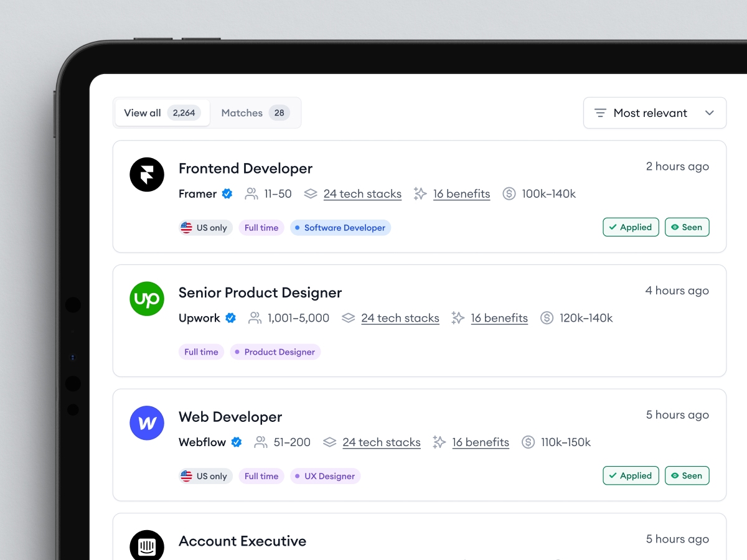
Task: Click the dollar icon next to 110k–150k
Action: pyautogui.click(x=529, y=442)
